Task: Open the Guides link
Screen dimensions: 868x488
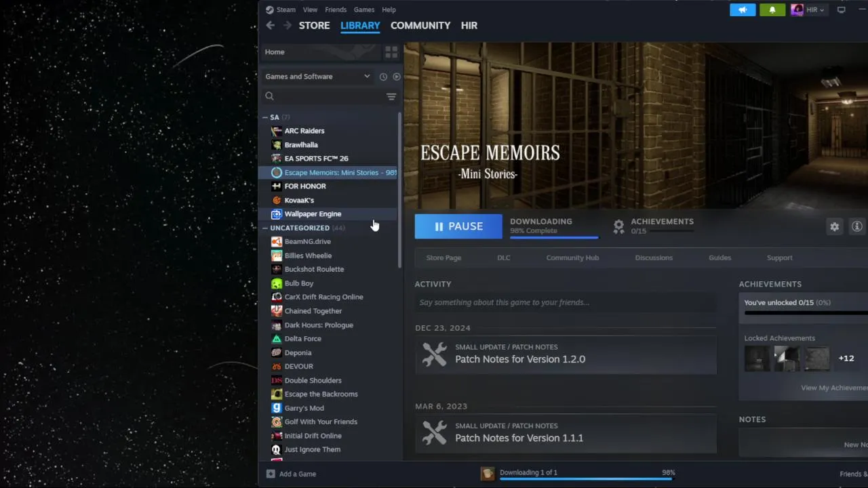Action: pos(719,258)
